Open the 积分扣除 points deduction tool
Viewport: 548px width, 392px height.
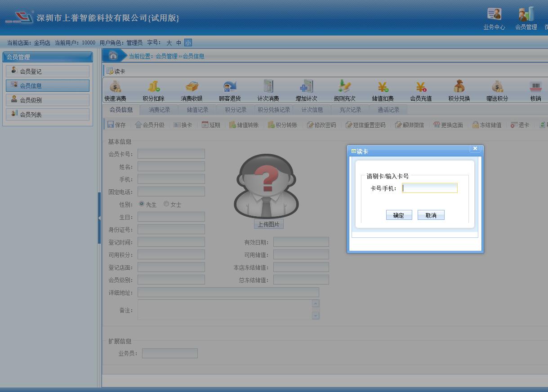pos(153,87)
